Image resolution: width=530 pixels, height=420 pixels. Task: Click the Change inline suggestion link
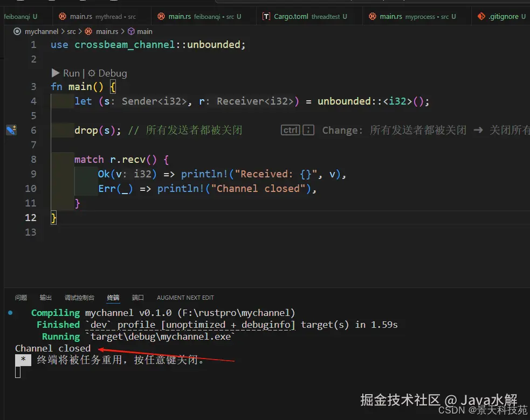click(343, 129)
